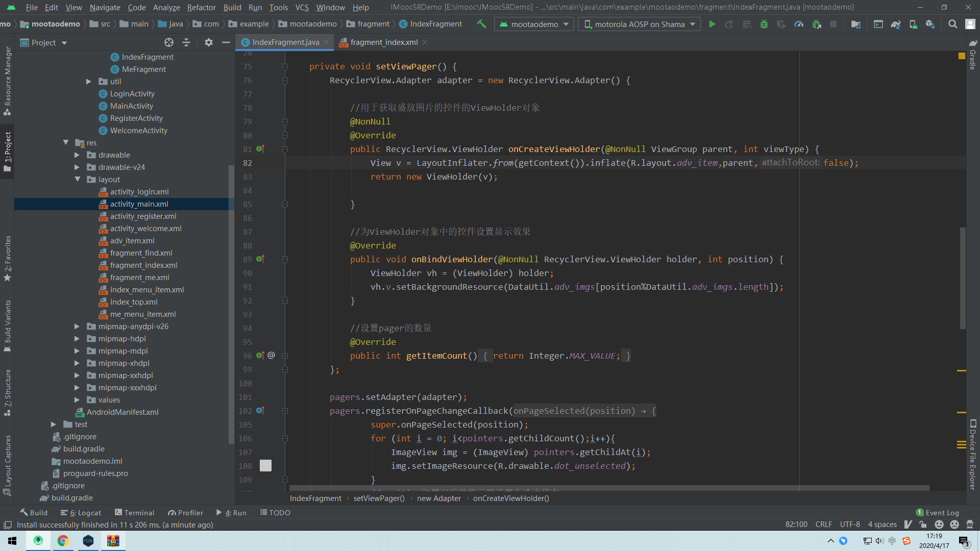Click the Stop square icon
Viewport: 980px width, 551px height.
click(834, 24)
